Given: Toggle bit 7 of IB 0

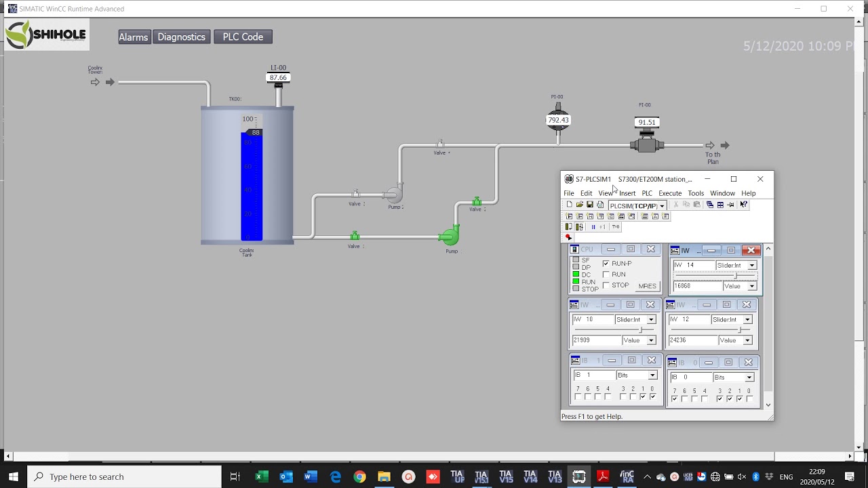Looking at the screenshot, I should 674,399.
